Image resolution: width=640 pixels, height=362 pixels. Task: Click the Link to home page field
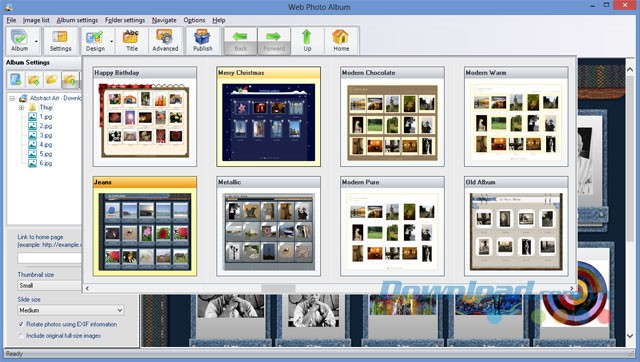49,258
